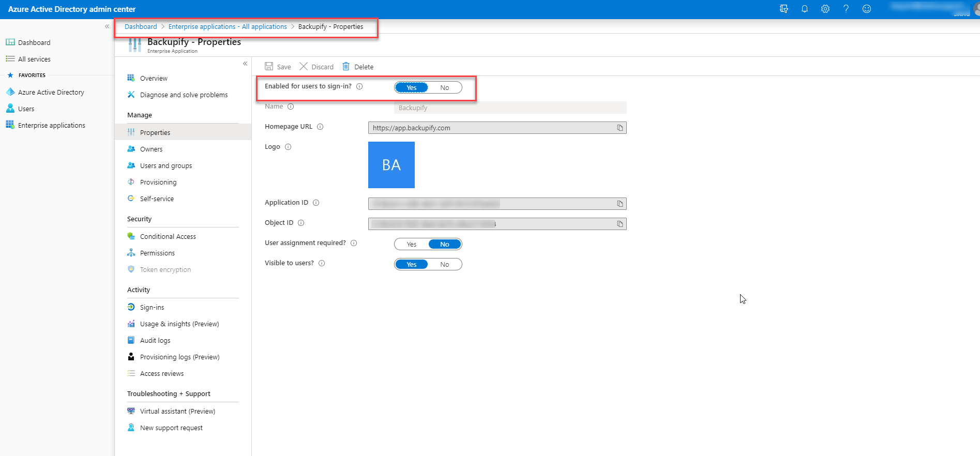Image resolution: width=980 pixels, height=456 pixels.
Task: Click the Delete button
Action: [358, 67]
